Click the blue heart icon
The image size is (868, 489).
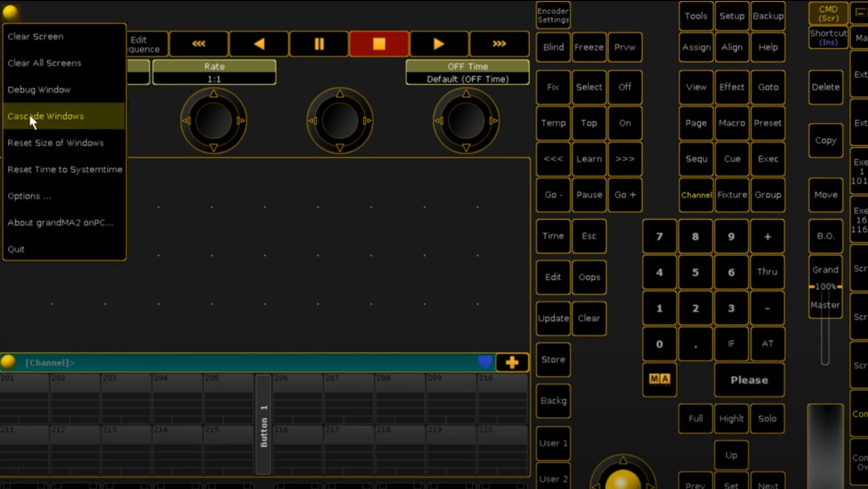pos(485,362)
